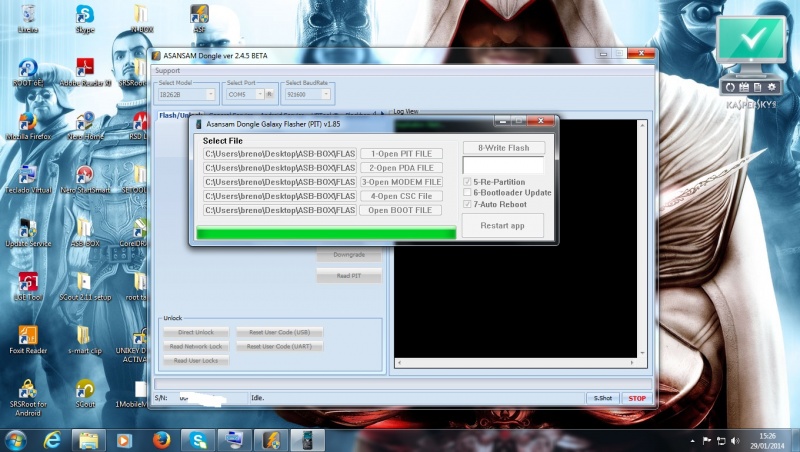Screen dimensions: 800x452
Task: Click the green flashing progress bar
Action: (326, 233)
